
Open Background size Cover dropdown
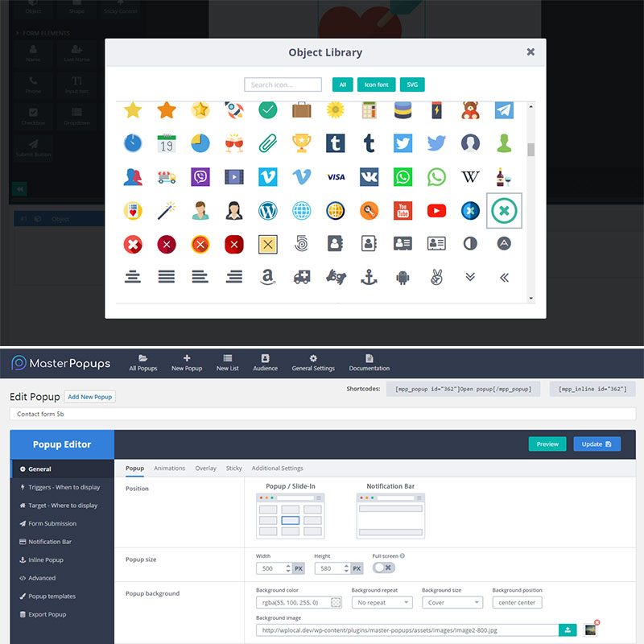tap(452, 602)
